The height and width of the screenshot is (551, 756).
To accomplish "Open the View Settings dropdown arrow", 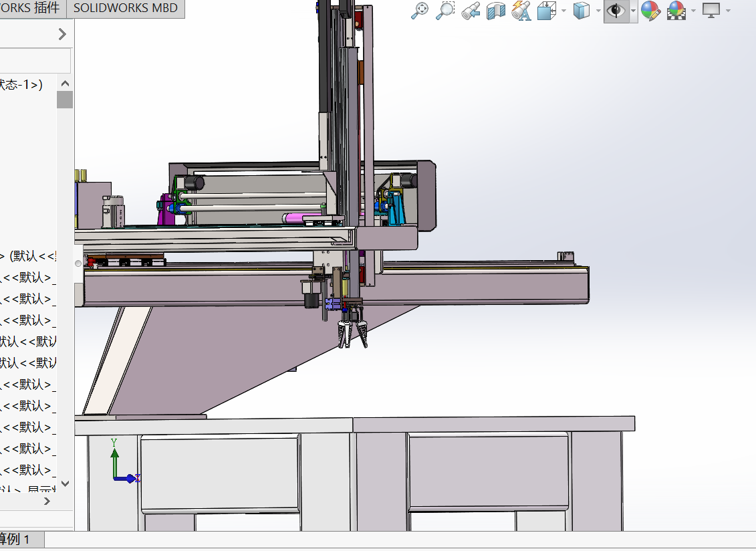I will pyautogui.click(x=728, y=11).
